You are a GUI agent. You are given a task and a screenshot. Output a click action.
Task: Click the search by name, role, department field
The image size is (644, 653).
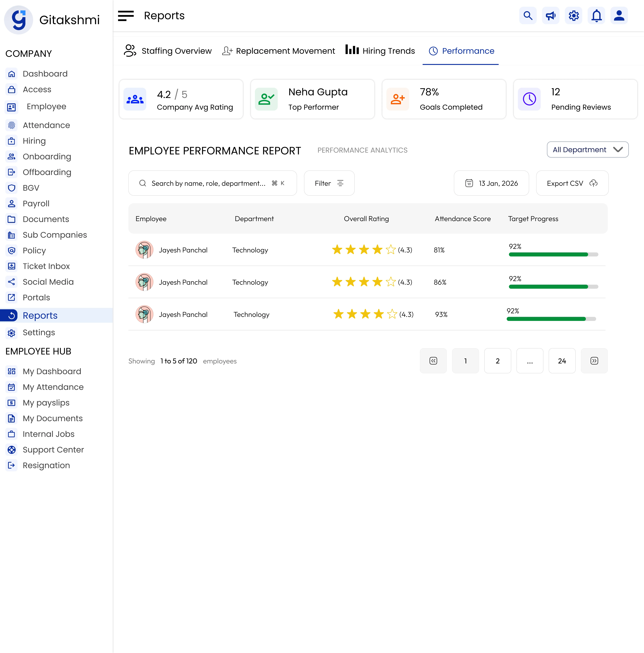click(213, 183)
